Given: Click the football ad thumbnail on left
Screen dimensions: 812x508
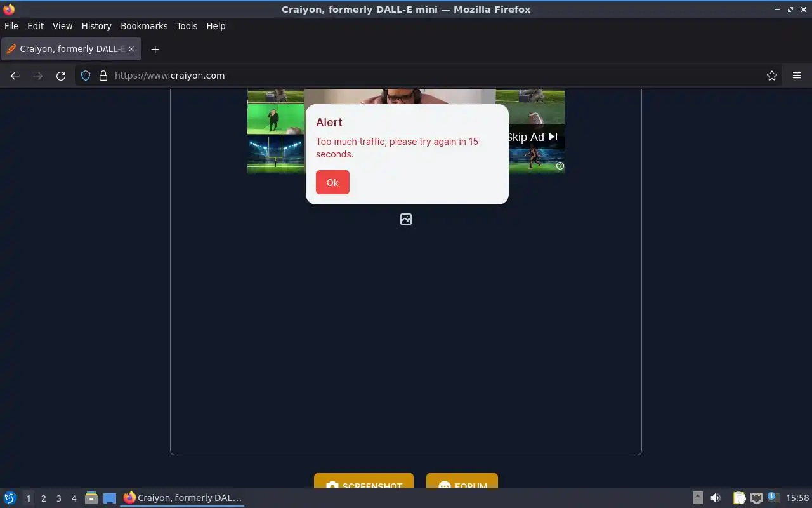Looking at the screenshot, I should tap(275, 154).
